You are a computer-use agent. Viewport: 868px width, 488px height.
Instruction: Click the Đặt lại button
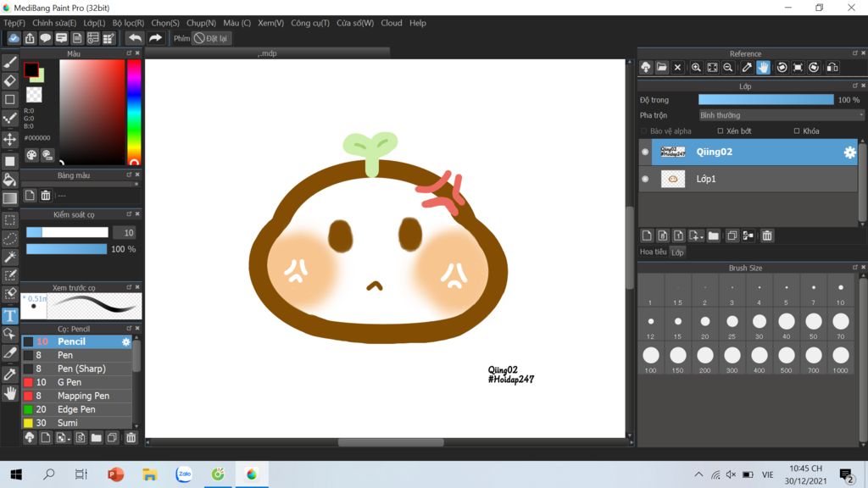(x=211, y=38)
